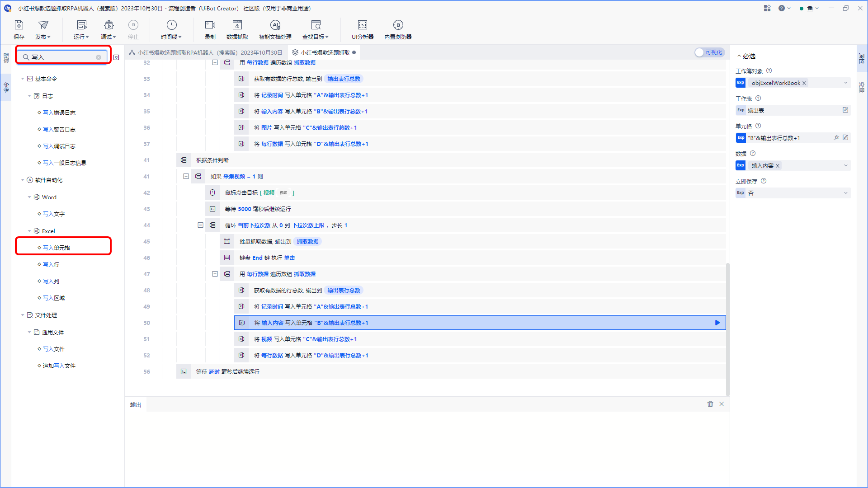868x488 pixels.
Task: Click the layout grid icon in title bar
Action: (x=767, y=8)
